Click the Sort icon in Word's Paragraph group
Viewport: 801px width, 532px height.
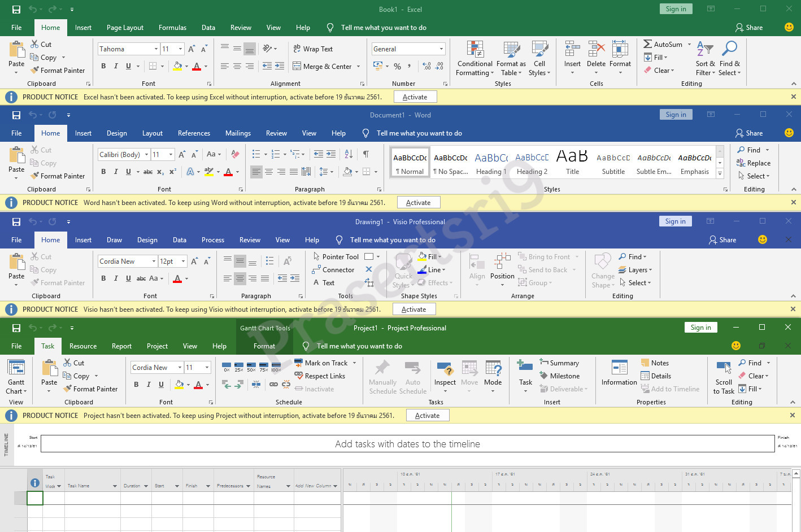349,154
